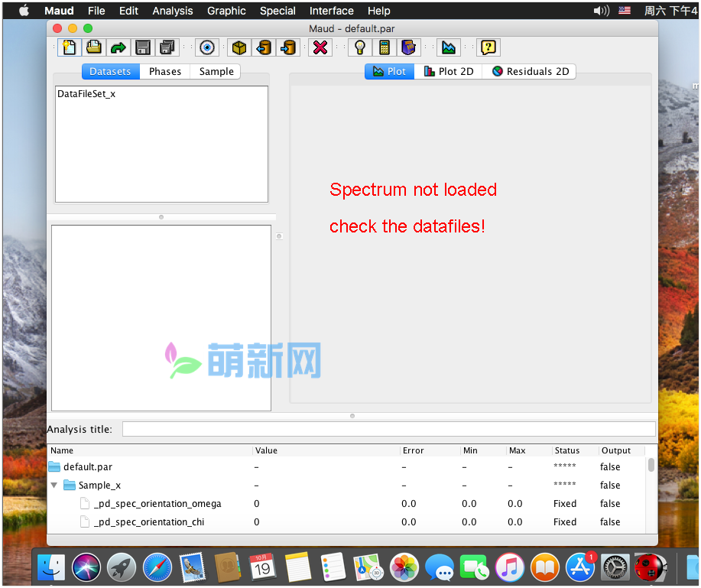Click the parameter table scrollbar thumb
701x588 pixels.
click(x=651, y=465)
